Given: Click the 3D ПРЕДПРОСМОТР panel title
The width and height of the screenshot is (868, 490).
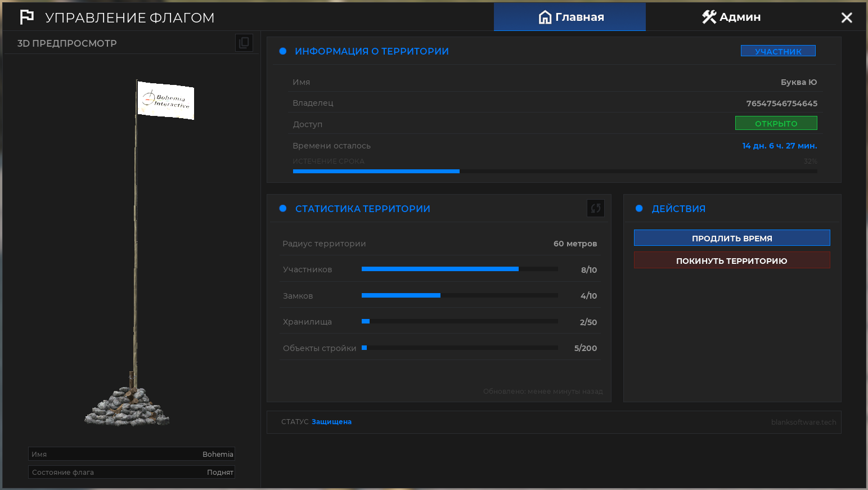Looking at the screenshot, I should coord(67,43).
